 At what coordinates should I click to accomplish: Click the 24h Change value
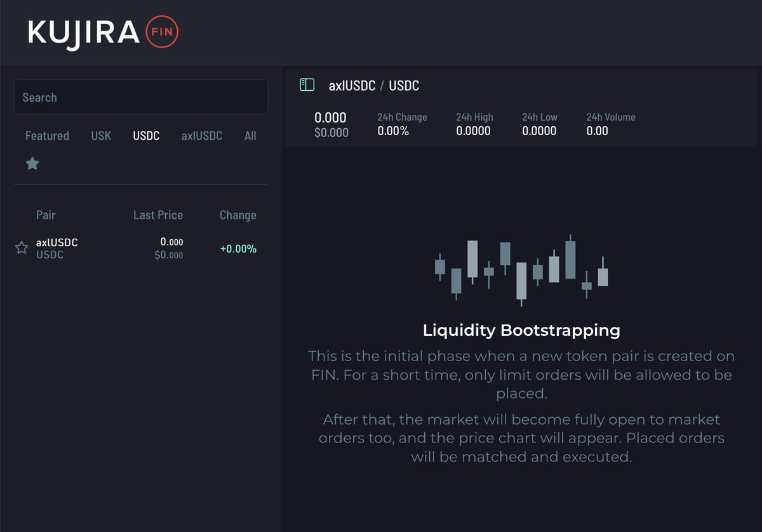[x=393, y=131]
